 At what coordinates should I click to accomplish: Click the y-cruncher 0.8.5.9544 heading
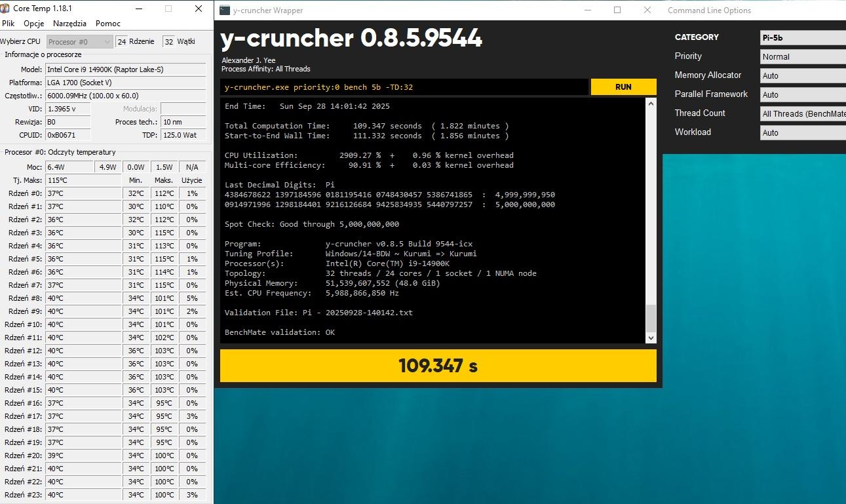click(x=351, y=39)
